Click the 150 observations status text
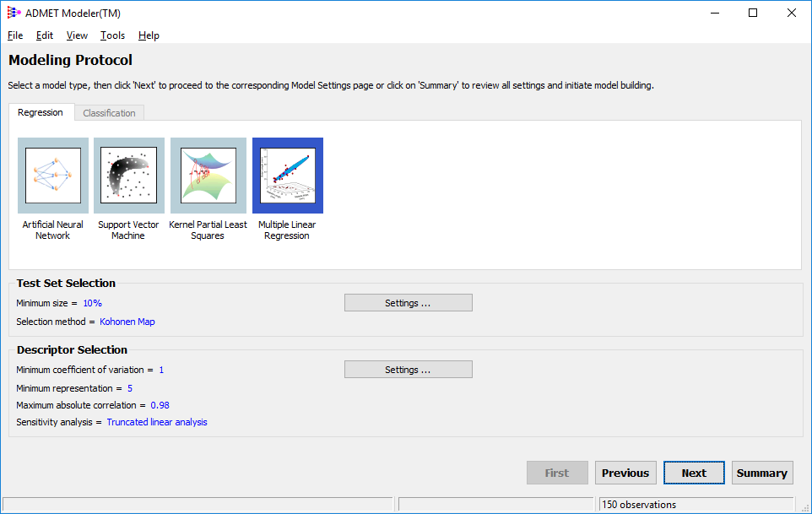Image resolution: width=812 pixels, height=514 pixels. [x=639, y=504]
